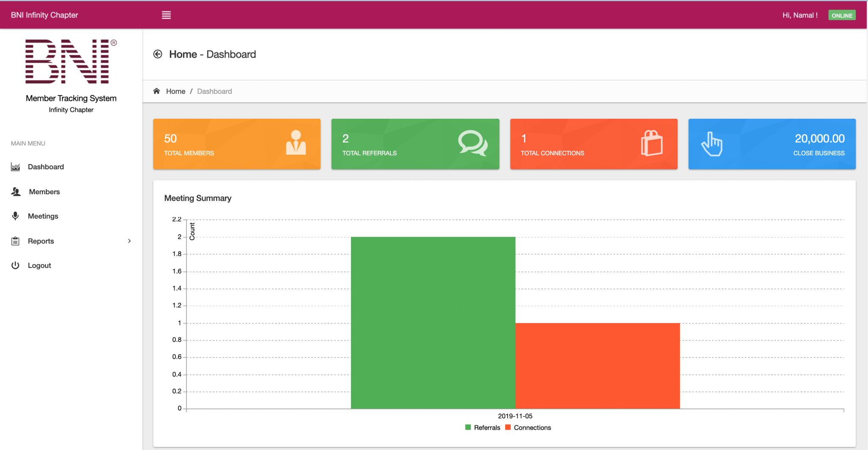Click the businessman icon on Total Members card
The width and height of the screenshot is (868, 450).
296,143
